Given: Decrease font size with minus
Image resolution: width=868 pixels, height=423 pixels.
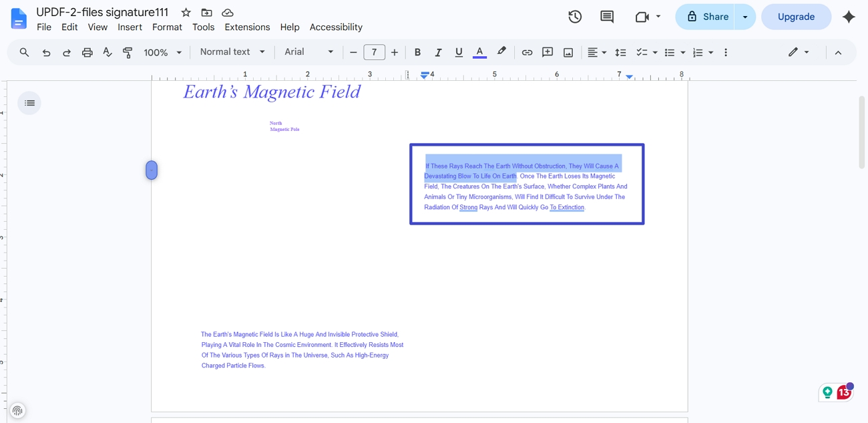Looking at the screenshot, I should [x=353, y=52].
